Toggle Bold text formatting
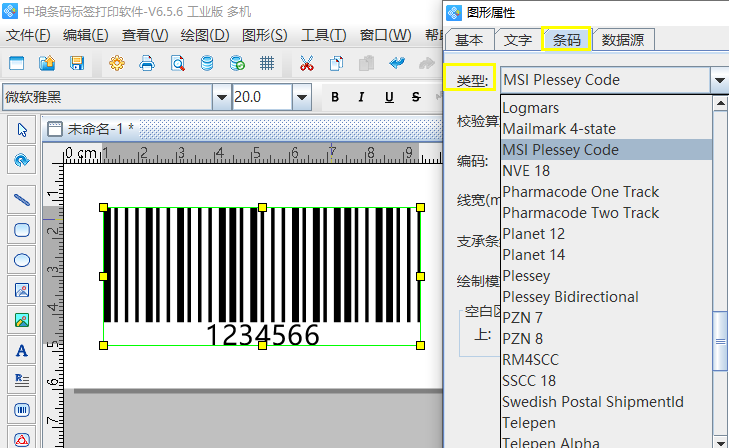This screenshot has width=729, height=448. coord(335,97)
